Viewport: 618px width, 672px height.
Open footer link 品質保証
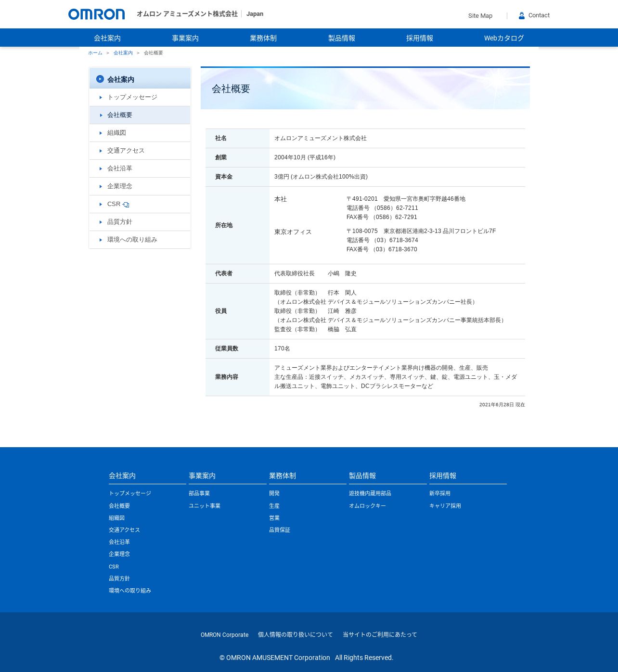click(x=280, y=530)
